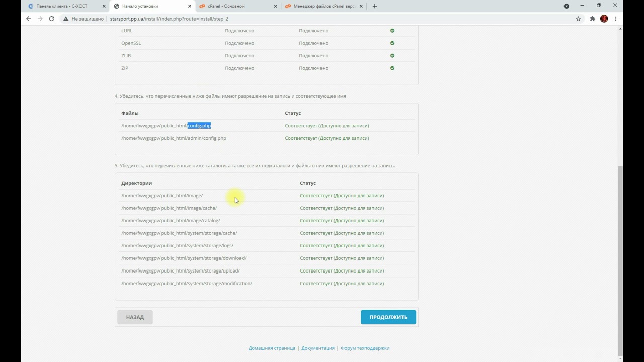This screenshot has width=644, height=362.
Task: Bookmark this page with the star icon
Action: pos(578,19)
